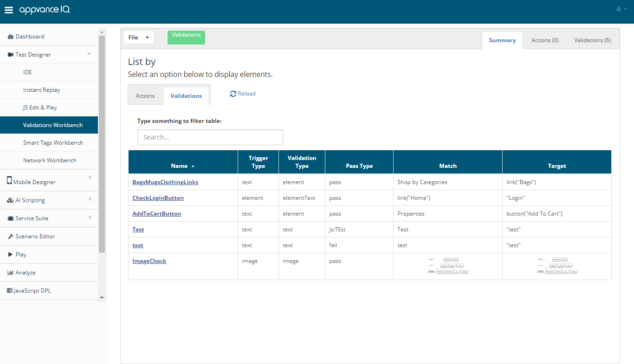
Task: Open the BagsMugsClothingLinks validation link
Action: [x=165, y=182]
